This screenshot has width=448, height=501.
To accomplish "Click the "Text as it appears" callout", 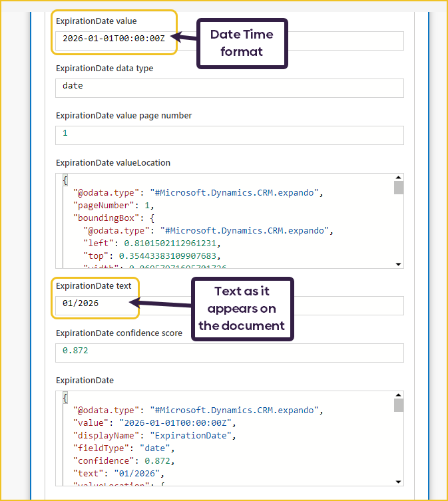I will 242,309.
